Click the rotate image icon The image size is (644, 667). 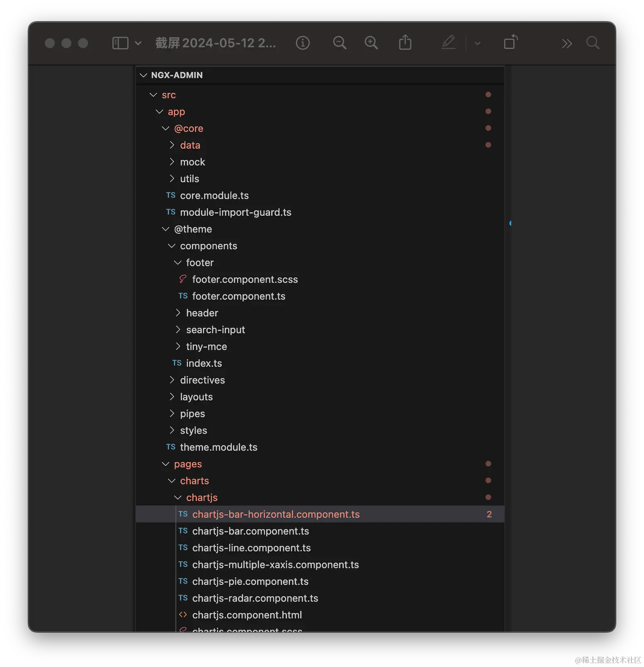(510, 42)
